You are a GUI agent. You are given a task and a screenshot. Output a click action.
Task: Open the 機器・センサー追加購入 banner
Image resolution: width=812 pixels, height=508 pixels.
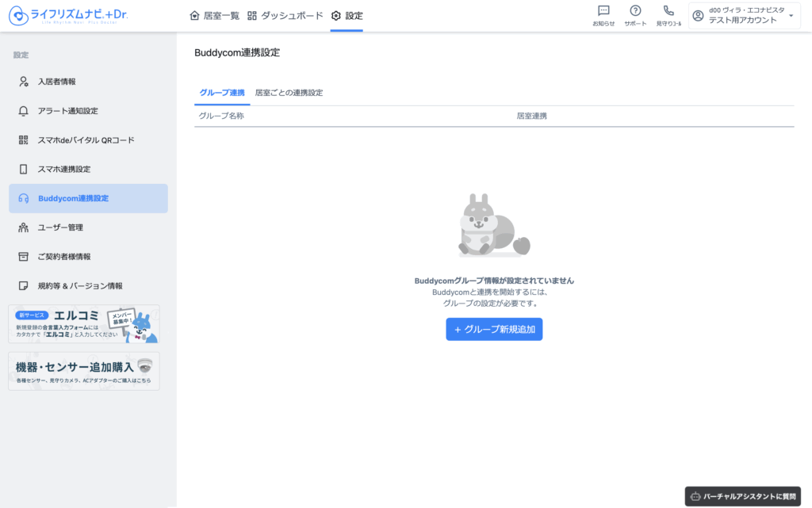84,372
